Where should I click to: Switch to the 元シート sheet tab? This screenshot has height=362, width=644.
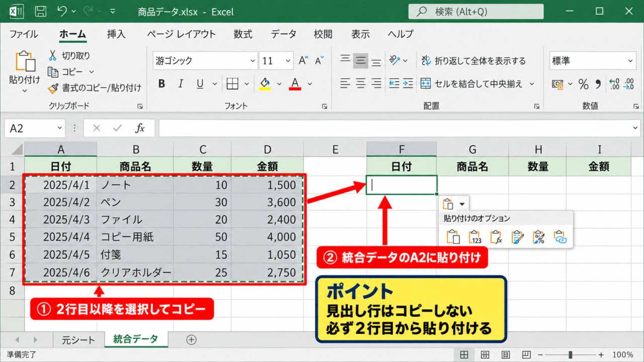(78, 340)
